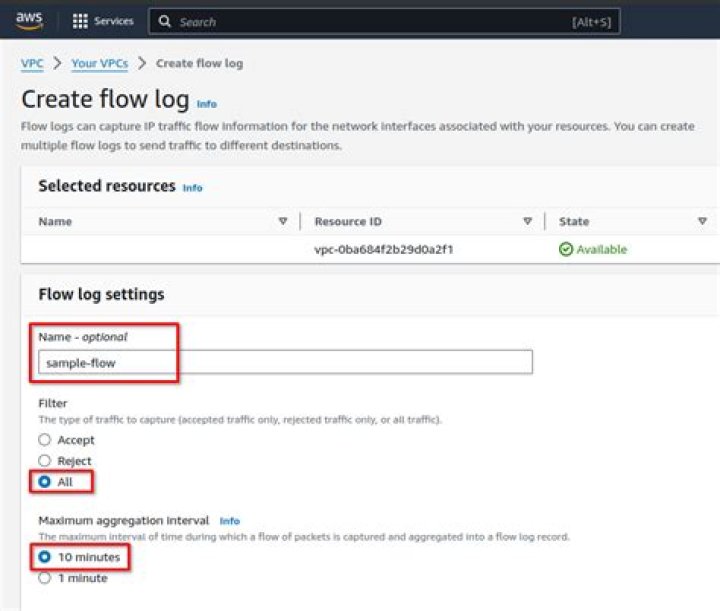Open Info link beside Create flow log

[207, 104]
